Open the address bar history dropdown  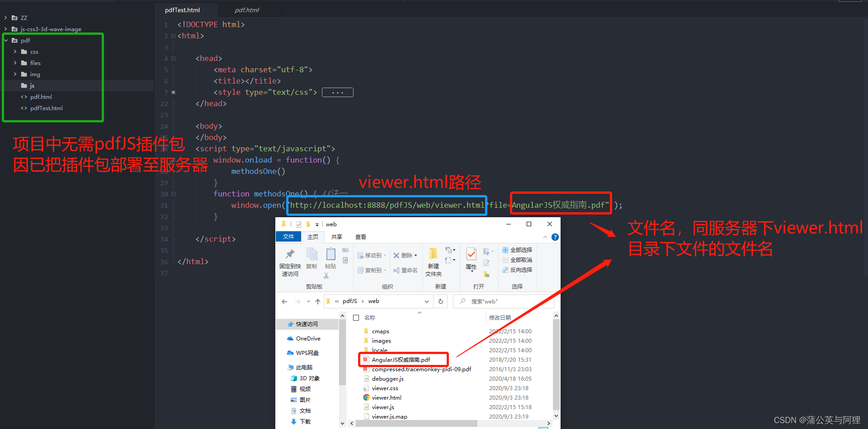coord(427,301)
